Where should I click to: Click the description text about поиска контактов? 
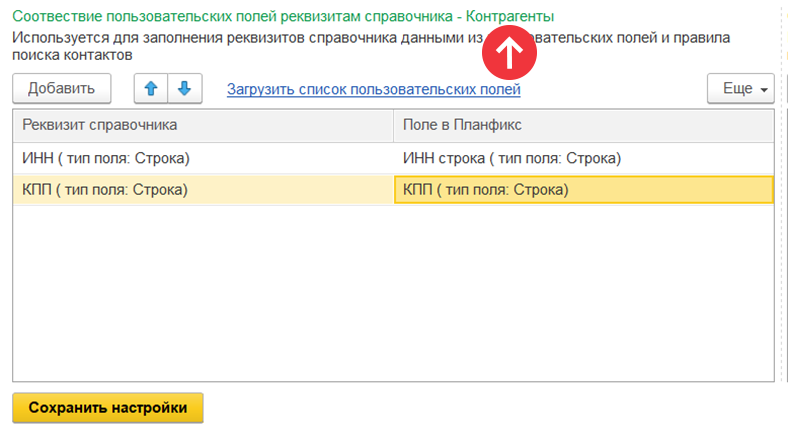[x=72, y=55]
